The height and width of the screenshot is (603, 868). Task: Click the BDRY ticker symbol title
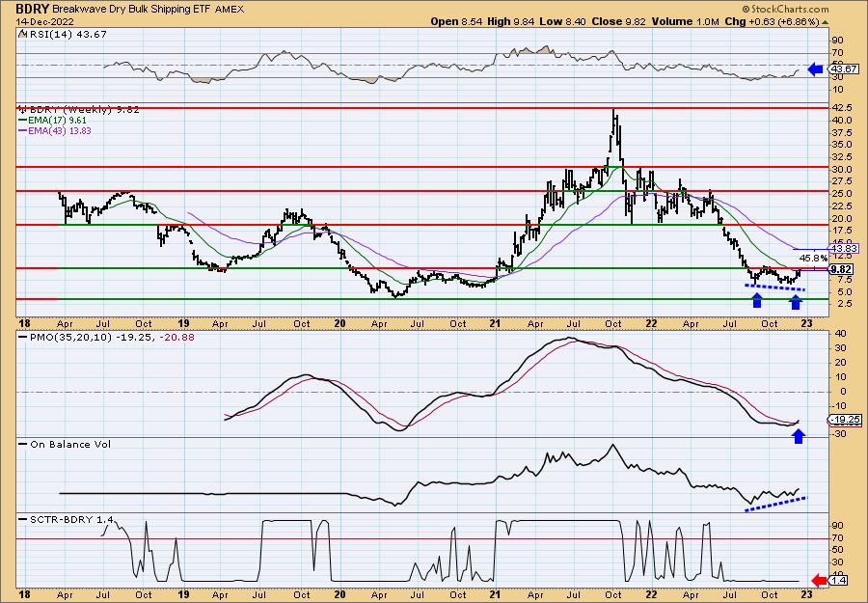[x=33, y=9]
